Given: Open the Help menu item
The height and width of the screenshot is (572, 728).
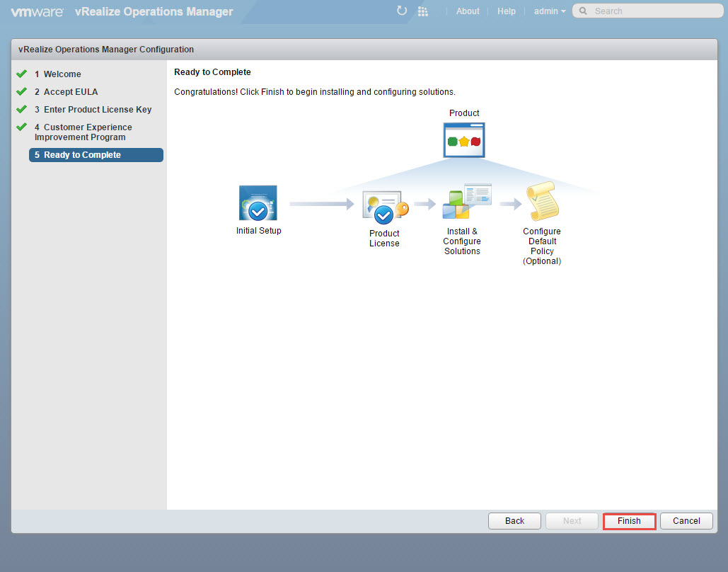Looking at the screenshot, I should click(x=507, y=11).
